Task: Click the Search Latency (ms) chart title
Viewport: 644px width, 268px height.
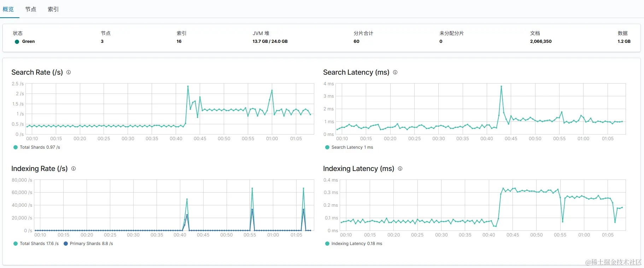Action: [x=356, y=72]
